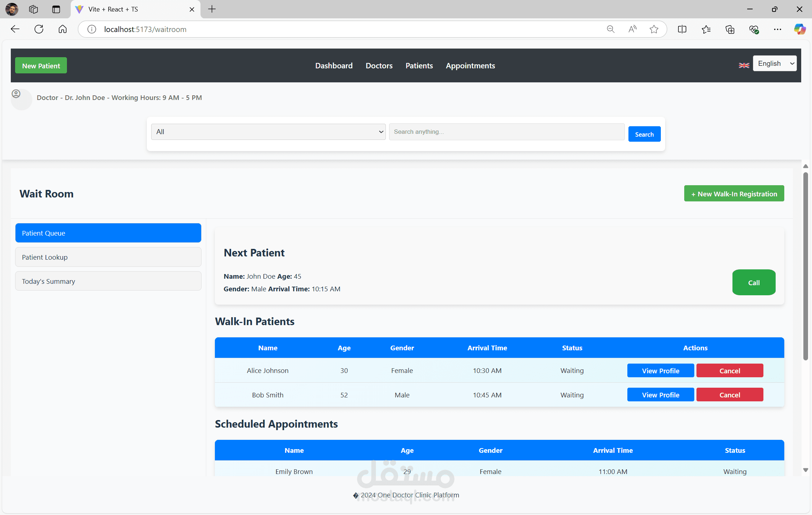812x515 pixels.
Task: Switch to Today's Summary tab
Action: [108, 281]
